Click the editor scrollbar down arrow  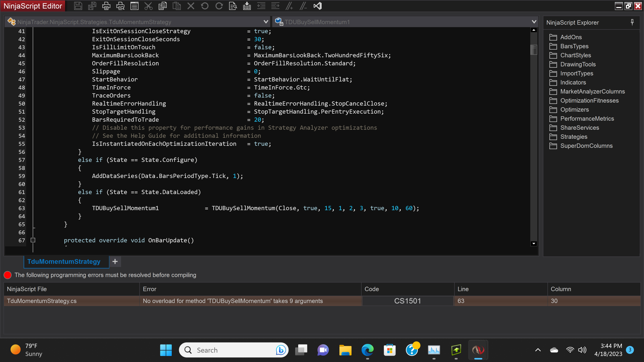pos(534,244)
